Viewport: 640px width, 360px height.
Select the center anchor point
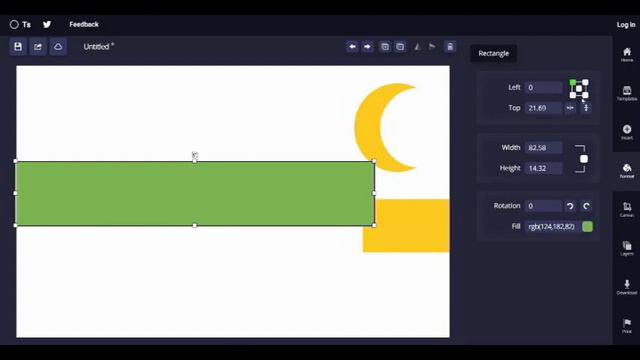click(x=579, y=89)
